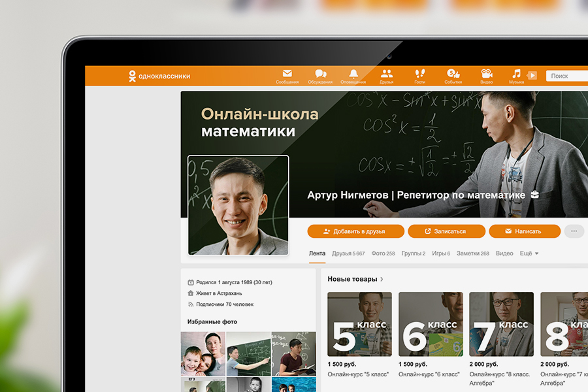Viewport: 588px width, 392px height.
Task: Click the Подписчики (subscribers) feed icon
Action: [191, 304]
